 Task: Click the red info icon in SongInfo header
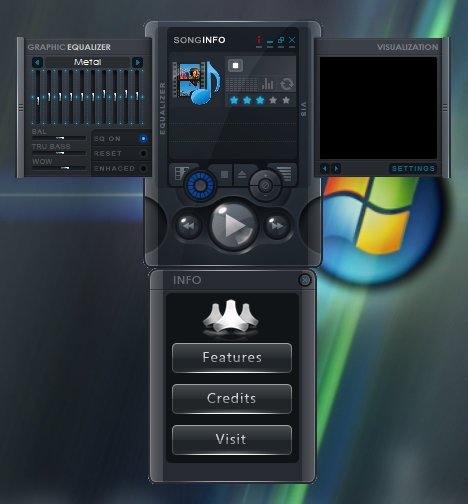coord(259,40)
